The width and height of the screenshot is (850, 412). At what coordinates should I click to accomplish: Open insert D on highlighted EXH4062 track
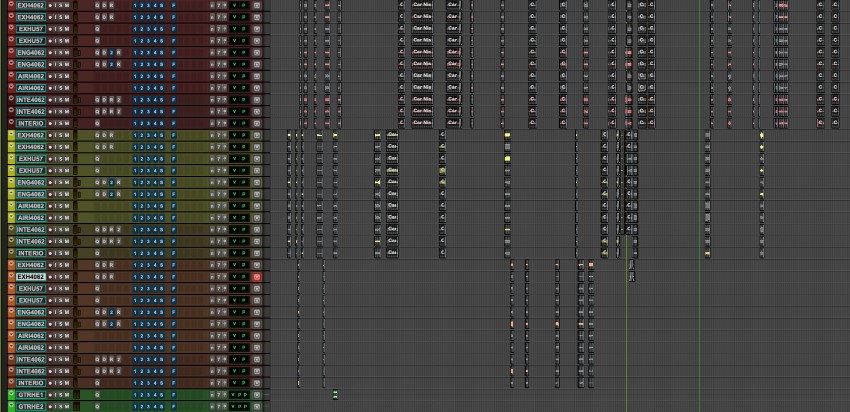click(x=104, y=276)
